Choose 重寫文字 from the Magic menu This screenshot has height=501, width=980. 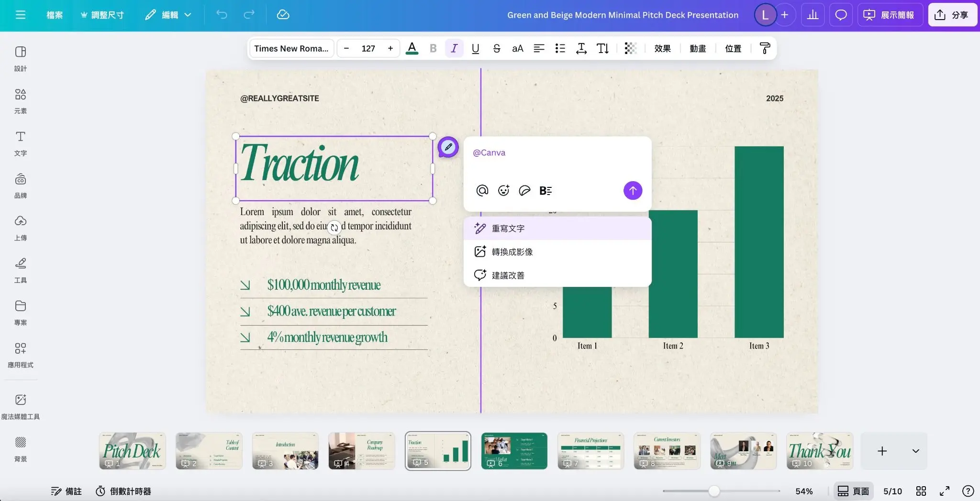508,228
